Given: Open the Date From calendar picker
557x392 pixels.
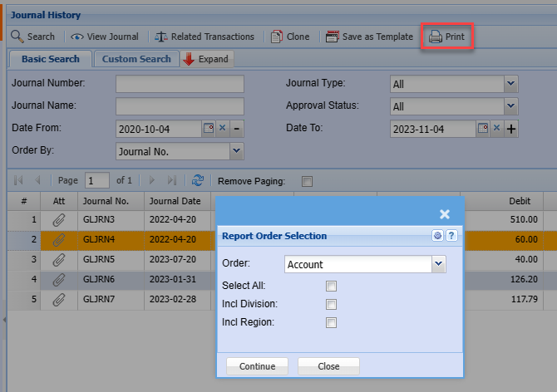Looking at the screenshot, I should click(209, 129).
